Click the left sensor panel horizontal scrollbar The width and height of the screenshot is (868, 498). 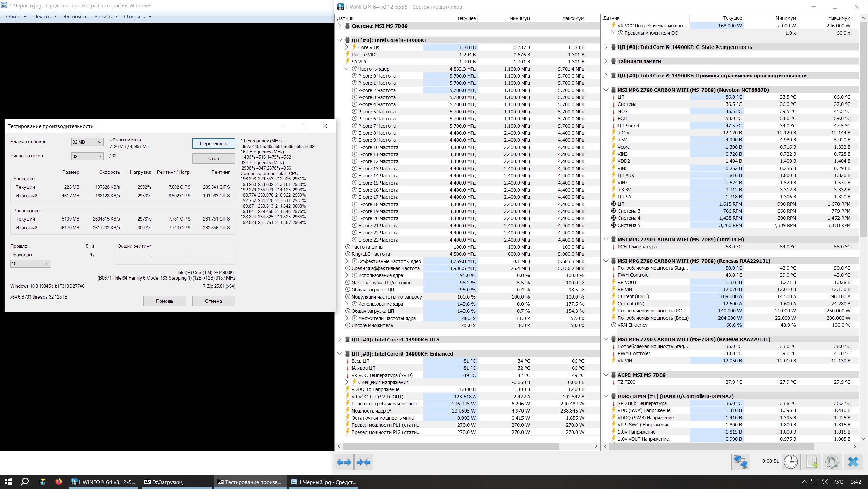pos(451,446)
